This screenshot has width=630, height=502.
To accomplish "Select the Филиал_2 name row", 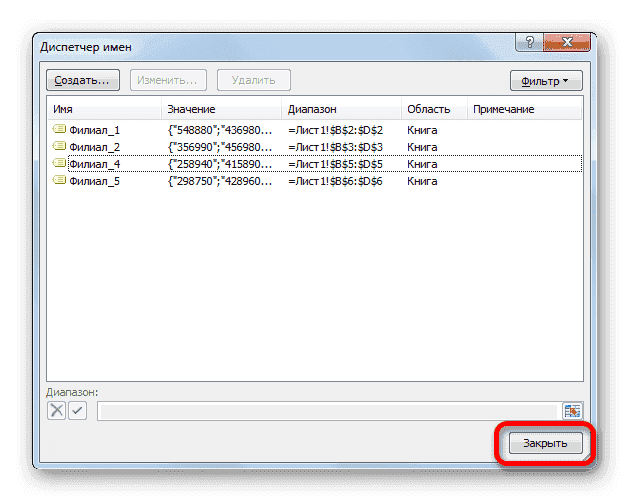I will click(x=315, y=147).
